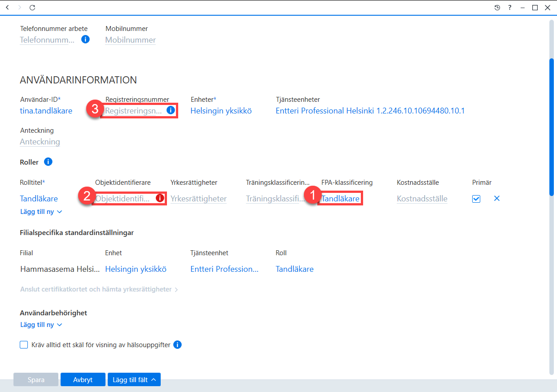Click the reload page icon
This screenshot has height=392, width=557.
pyautogui.click(x=32, y=8)
